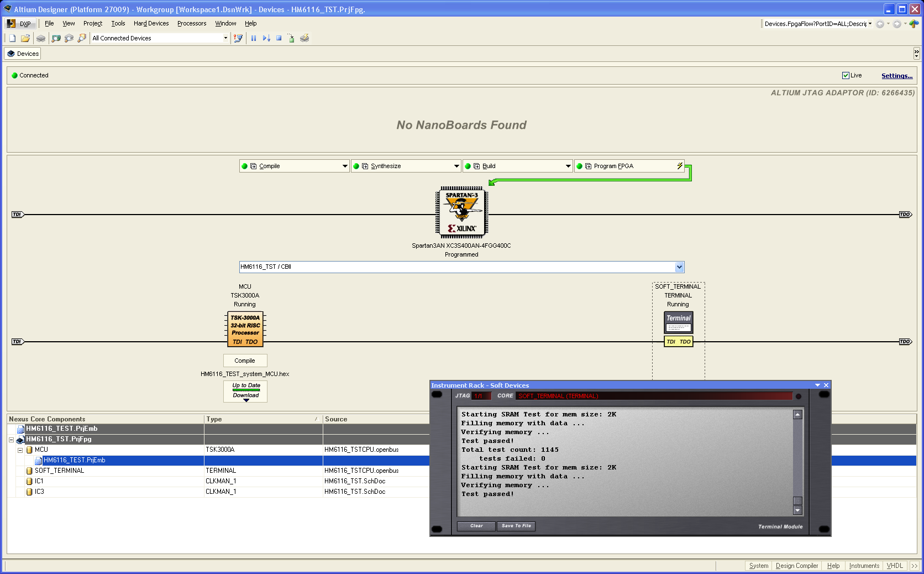Open the Instruments panel button
Viewport: 924px width, 574px height.
click(864, 566)
